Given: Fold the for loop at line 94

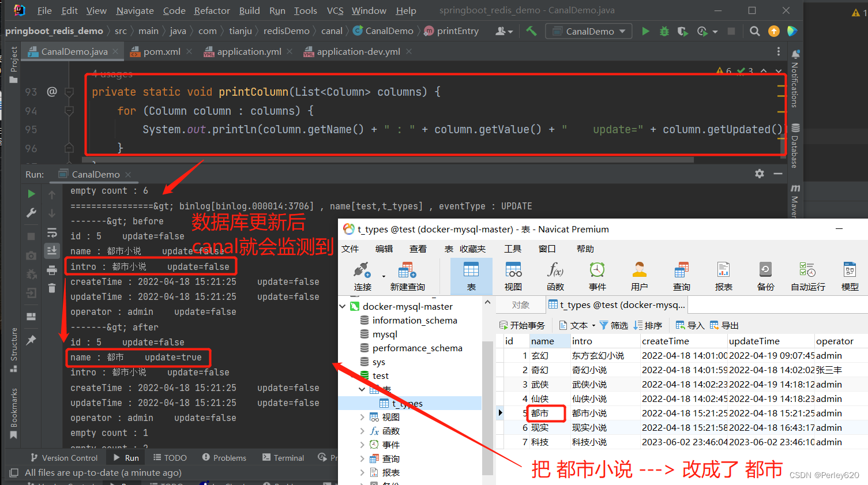Looking at the screenshot, I should point(69,110).
